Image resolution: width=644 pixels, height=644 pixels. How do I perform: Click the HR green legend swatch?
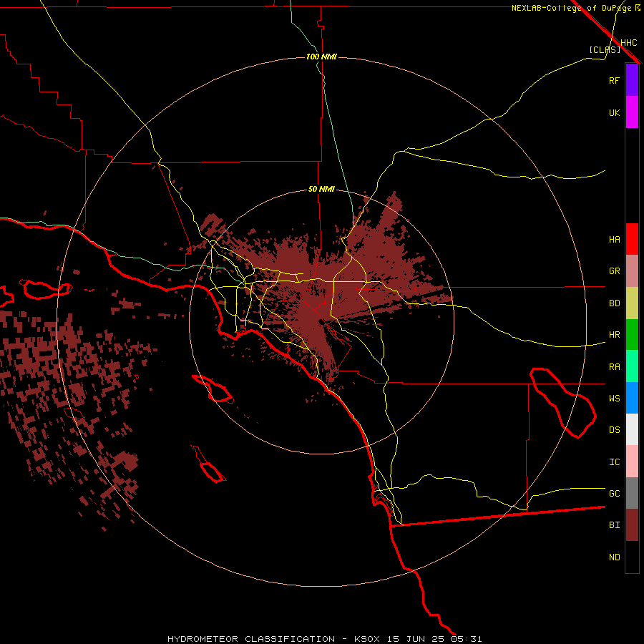click(632, 335)
